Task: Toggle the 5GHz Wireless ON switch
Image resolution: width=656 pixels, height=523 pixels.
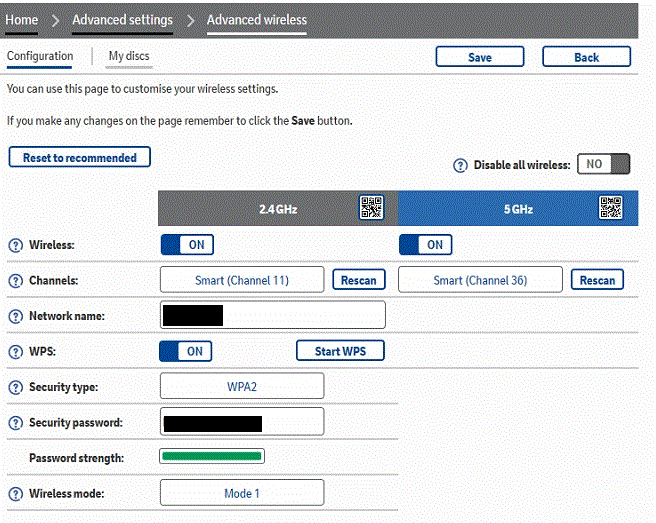Action: [x=425, y=244]
